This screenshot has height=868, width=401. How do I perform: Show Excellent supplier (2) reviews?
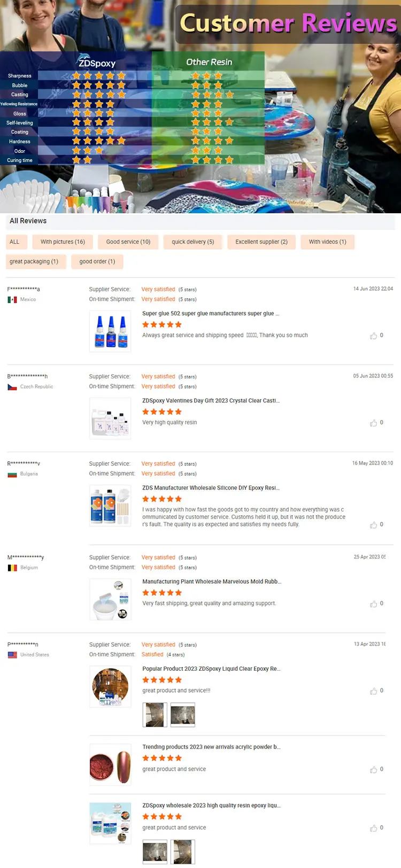261,242
